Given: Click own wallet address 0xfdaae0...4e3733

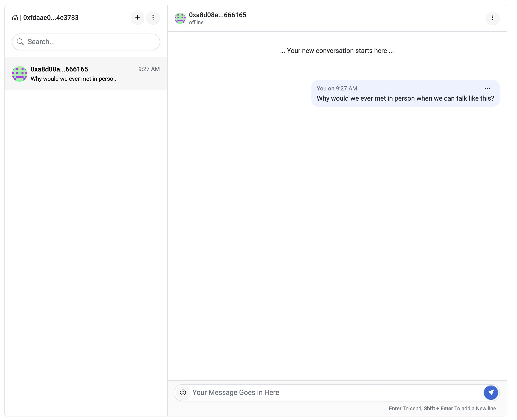Looking at the screenshot, I should click(51, 18).
